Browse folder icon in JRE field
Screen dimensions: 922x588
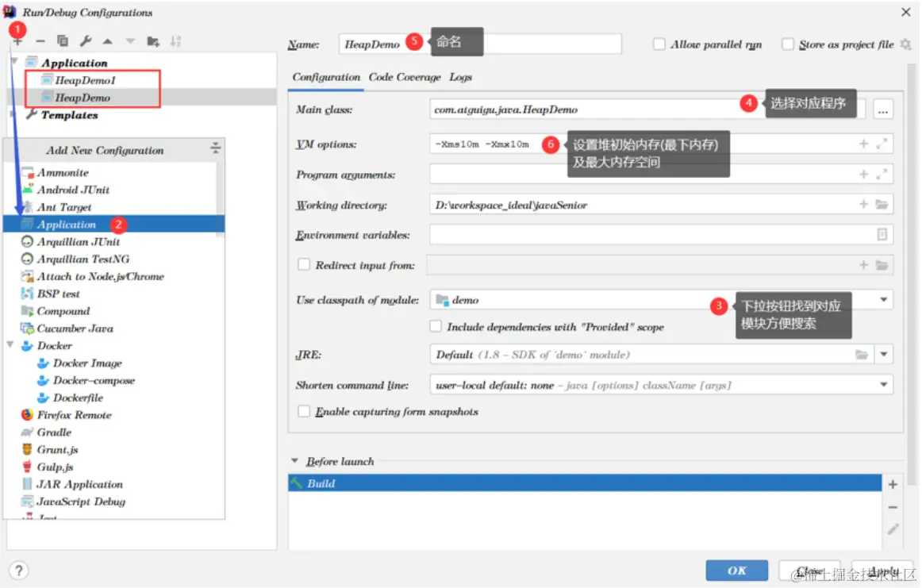pyautogui.click(x=862, y=355)
